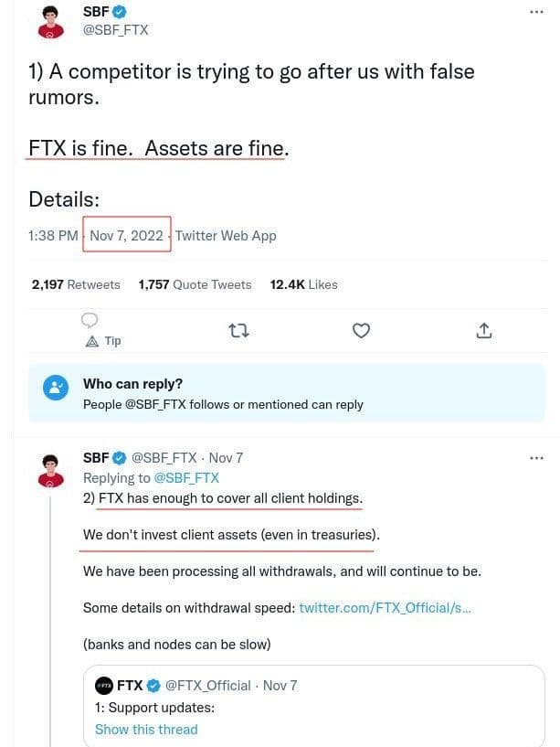Open the main tweet's three-dot menu

pos(536,12)
